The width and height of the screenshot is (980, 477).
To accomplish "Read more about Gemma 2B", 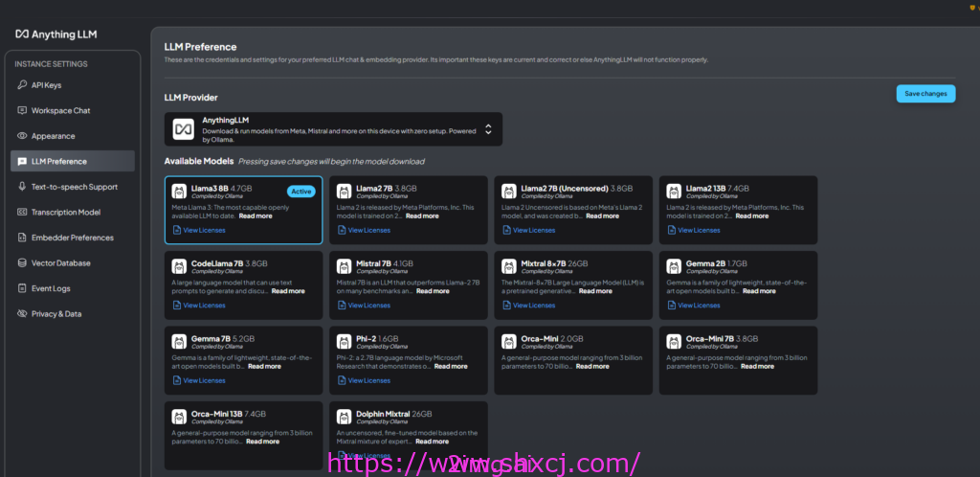I will (759, 290).
